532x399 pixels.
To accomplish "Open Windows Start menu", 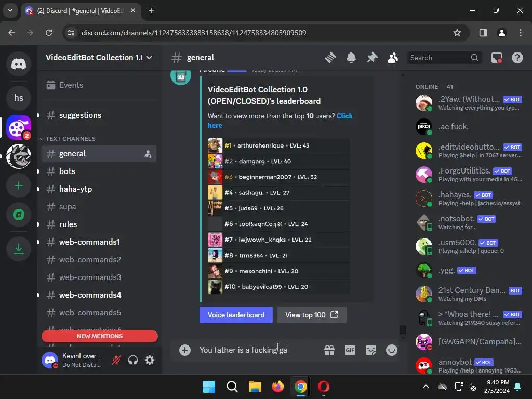I will pyautogui.click(x=209, y=387).
